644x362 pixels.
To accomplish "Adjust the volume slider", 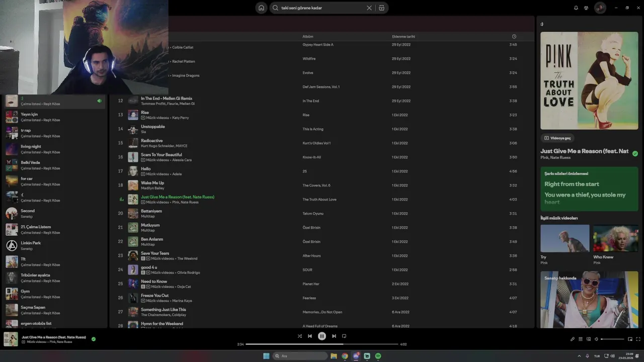I will tap(612, 339).
